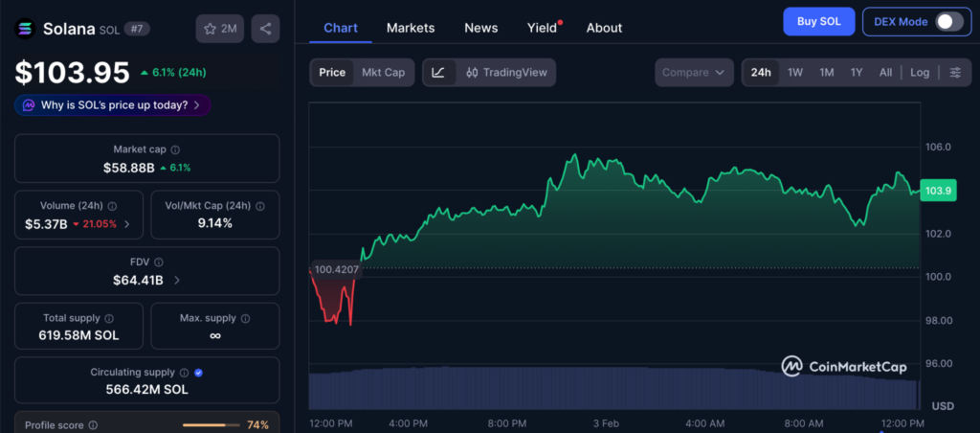Open chart settings sliders icon

point(954,73)
